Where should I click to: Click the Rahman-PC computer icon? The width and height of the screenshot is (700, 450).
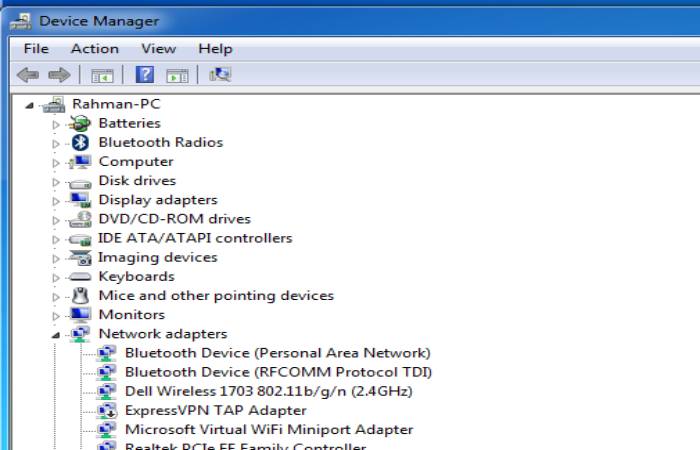[54, 104]
